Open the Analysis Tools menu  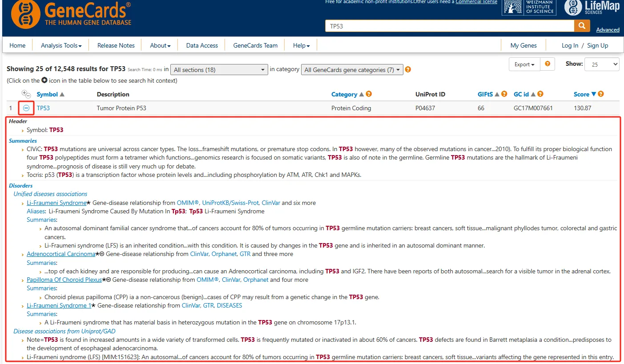click(x=61, y=45)
